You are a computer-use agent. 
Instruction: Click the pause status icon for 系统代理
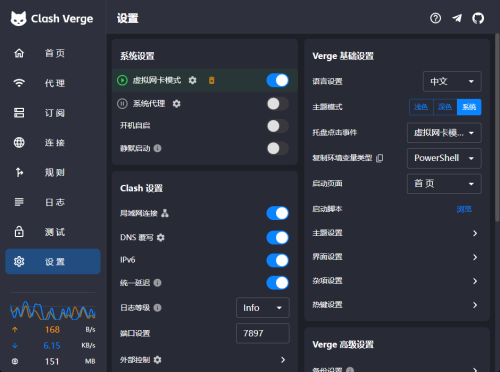122,104
